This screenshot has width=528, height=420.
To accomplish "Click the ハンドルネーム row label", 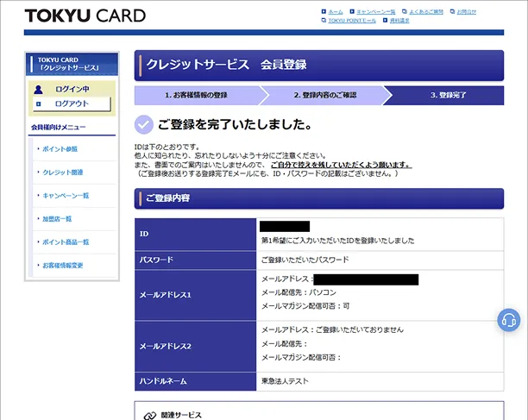I will [195, 381].
